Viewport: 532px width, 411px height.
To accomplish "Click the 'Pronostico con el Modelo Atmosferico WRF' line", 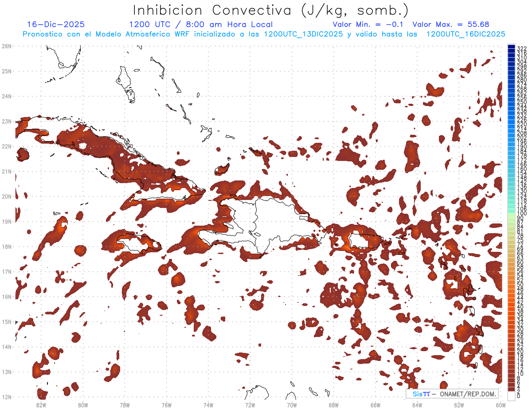I will point(264,34).
